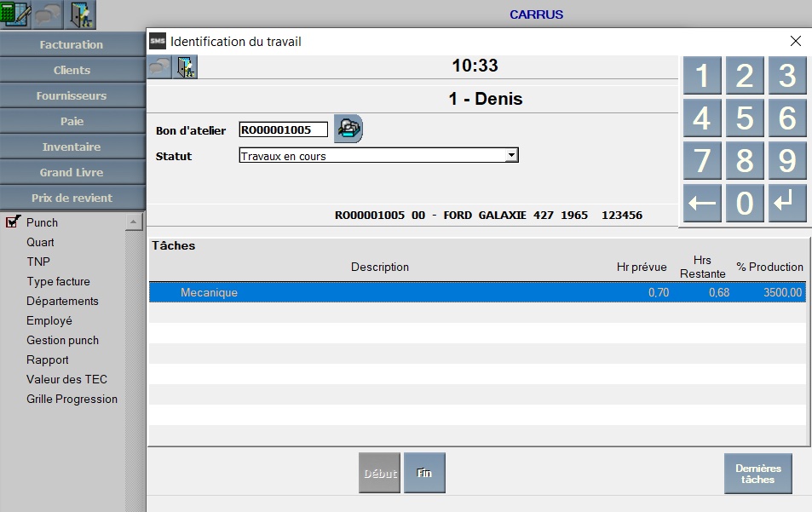
Task: Select Punch in the sidebar list
Action: point(42,222)
